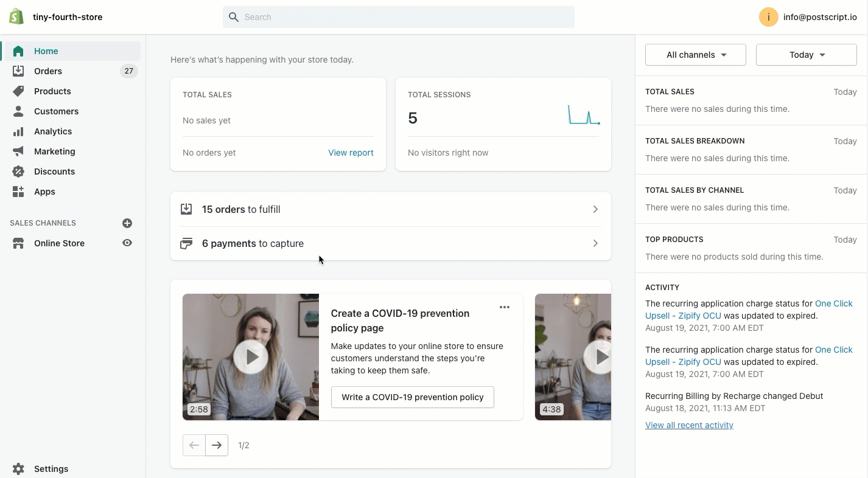Screen dimensions: 868x478
Task: Open three-dot menu on COVID-19 card
Action: tap(505, 307)
